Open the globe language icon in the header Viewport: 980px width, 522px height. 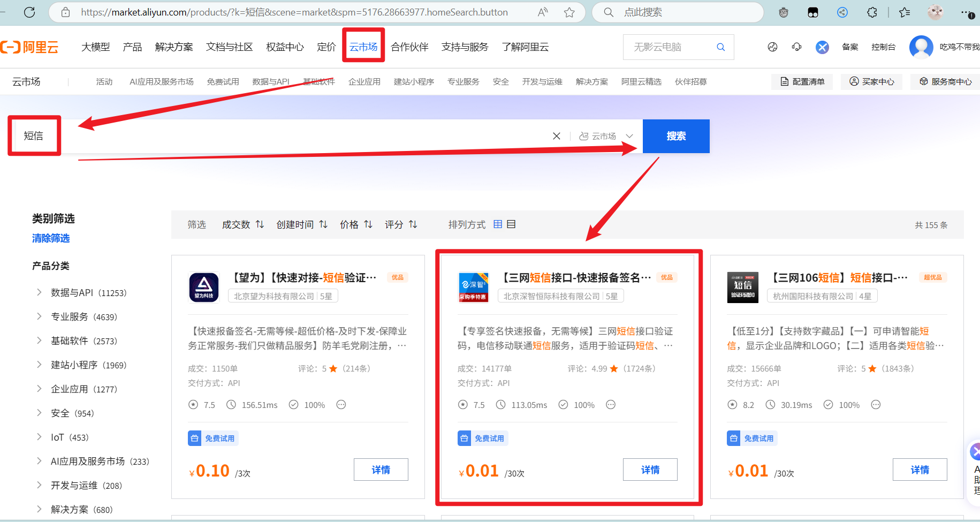pos(772,47)
